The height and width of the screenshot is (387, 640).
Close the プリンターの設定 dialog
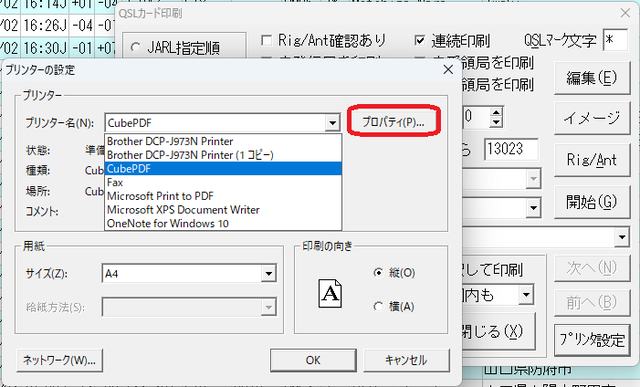coord(448,70)
